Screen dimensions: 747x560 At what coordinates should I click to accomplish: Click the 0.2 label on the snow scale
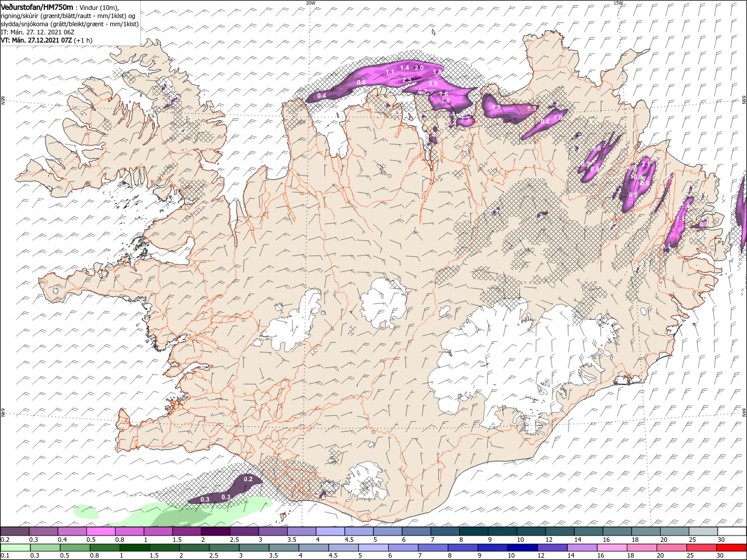5,540
